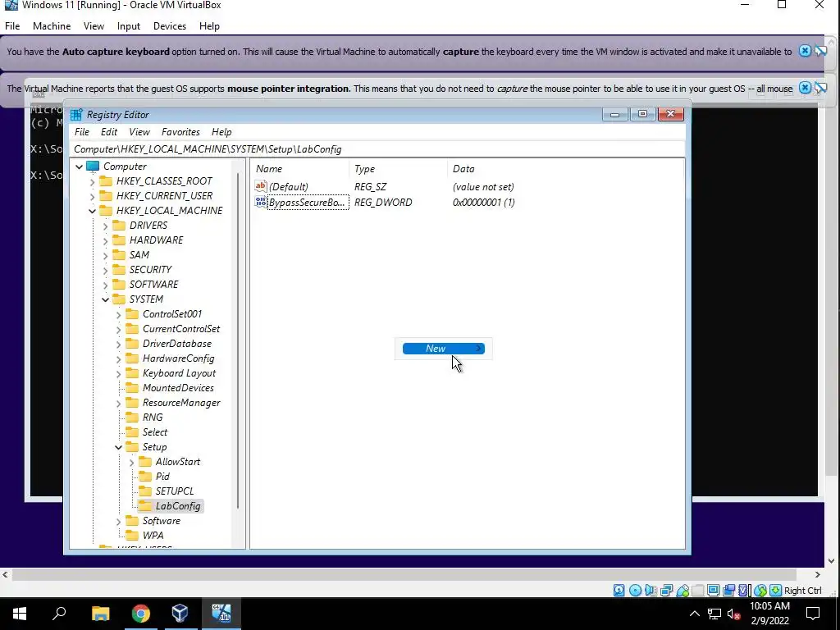Open the VirtualBox Machine menu
The width and height of the screenshot is (840, 630).
click(52, 25)
